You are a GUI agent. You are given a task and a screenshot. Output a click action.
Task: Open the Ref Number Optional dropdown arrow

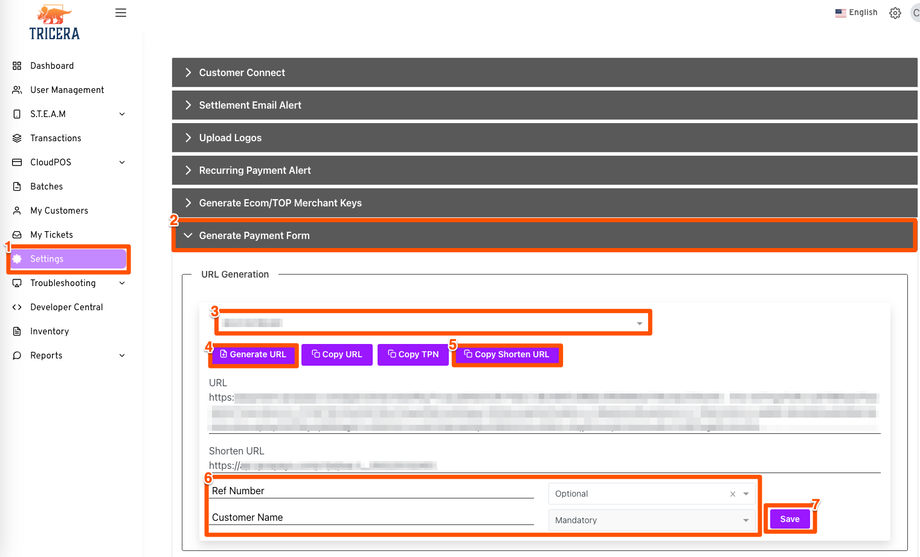[x=746, y=494]
